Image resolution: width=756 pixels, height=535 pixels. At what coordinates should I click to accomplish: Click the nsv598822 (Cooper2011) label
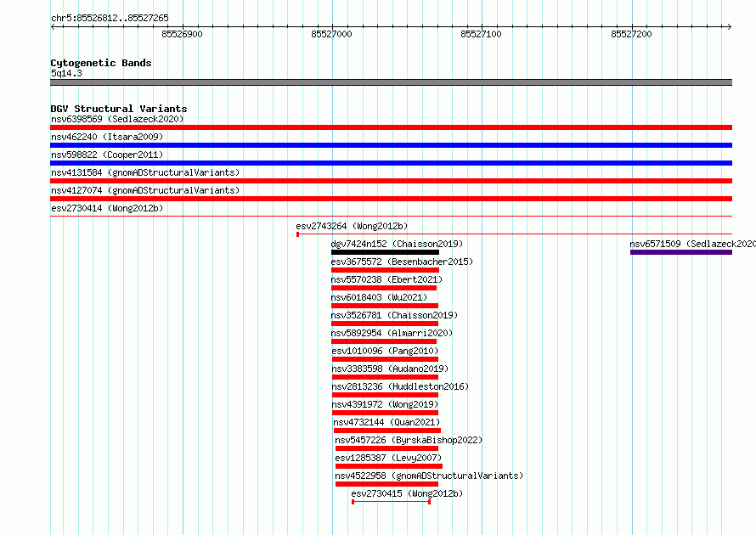(107, 155)
